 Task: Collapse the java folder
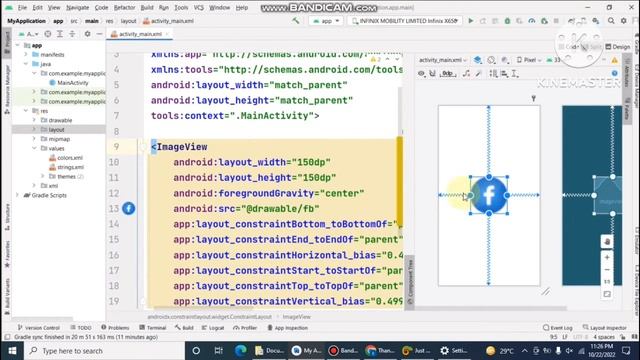tap(26, 64)
